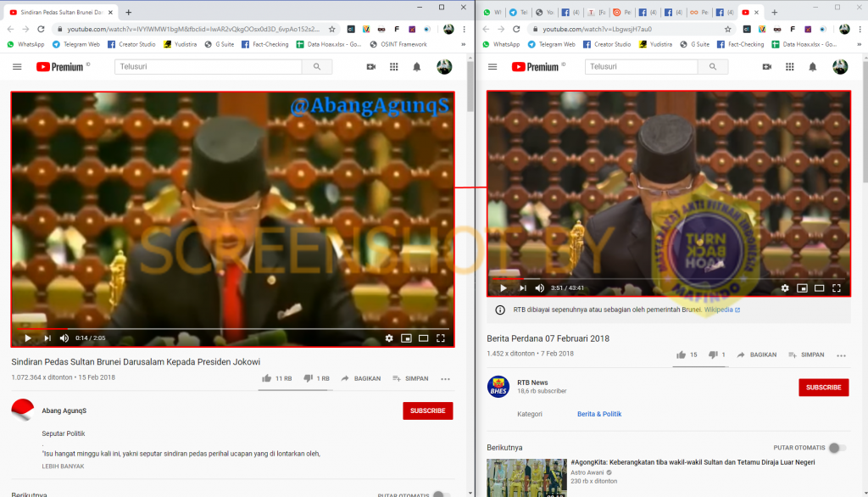Save the Sindiran Pedas video via SIMPAN
This screenshot has width=868, height=497.
tap(410, 378)
